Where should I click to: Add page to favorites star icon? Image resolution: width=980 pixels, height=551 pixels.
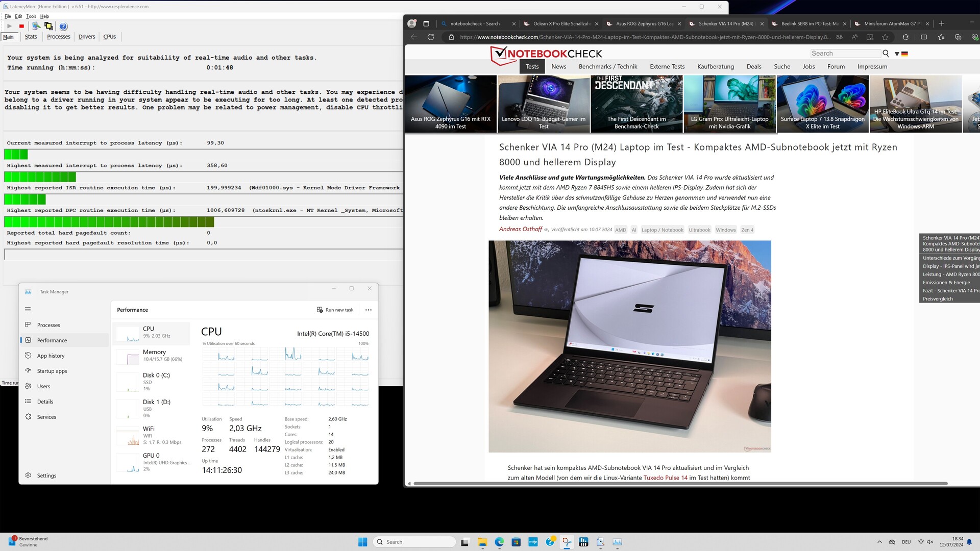coord(885,37)
